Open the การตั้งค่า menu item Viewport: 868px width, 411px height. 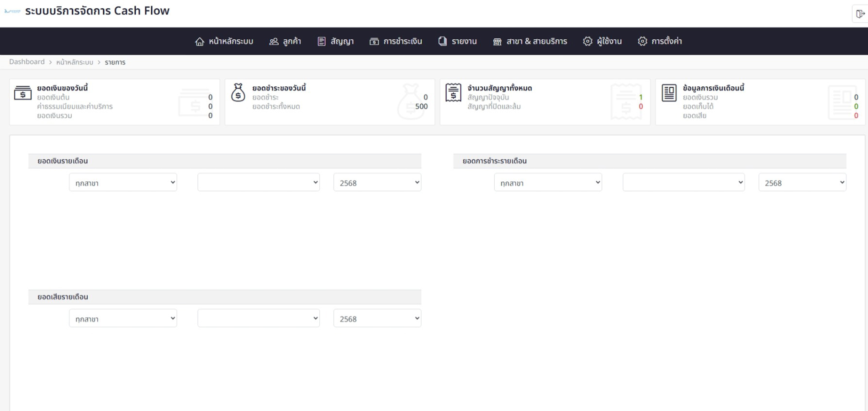click(666, 42)
